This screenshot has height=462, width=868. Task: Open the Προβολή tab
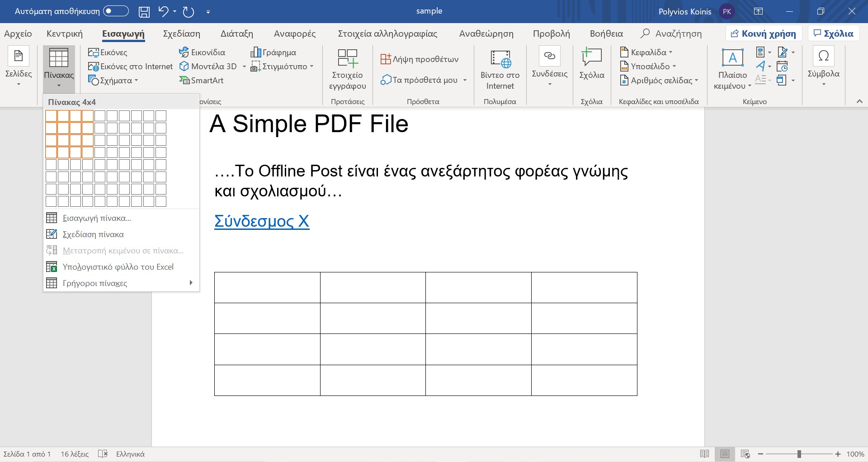click(x=552, y=33)
